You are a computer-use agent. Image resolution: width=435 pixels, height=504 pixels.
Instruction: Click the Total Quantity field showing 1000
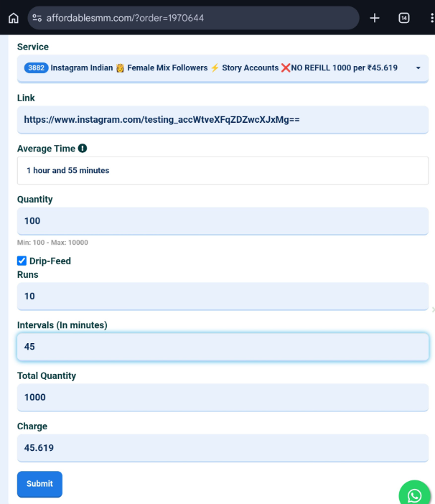pos(223,397)
